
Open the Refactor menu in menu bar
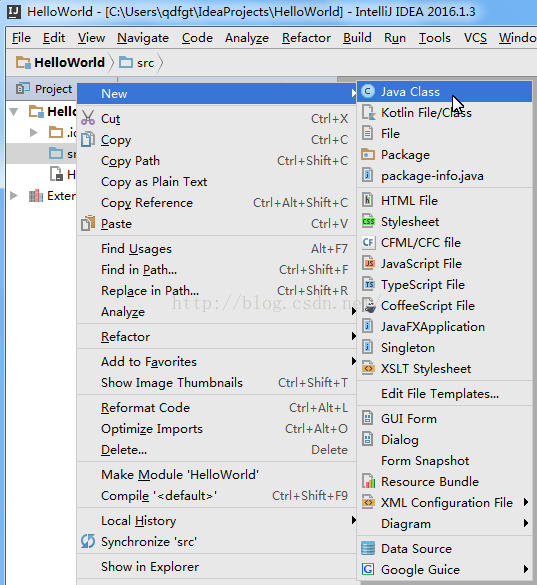click(x=306, y=38)
